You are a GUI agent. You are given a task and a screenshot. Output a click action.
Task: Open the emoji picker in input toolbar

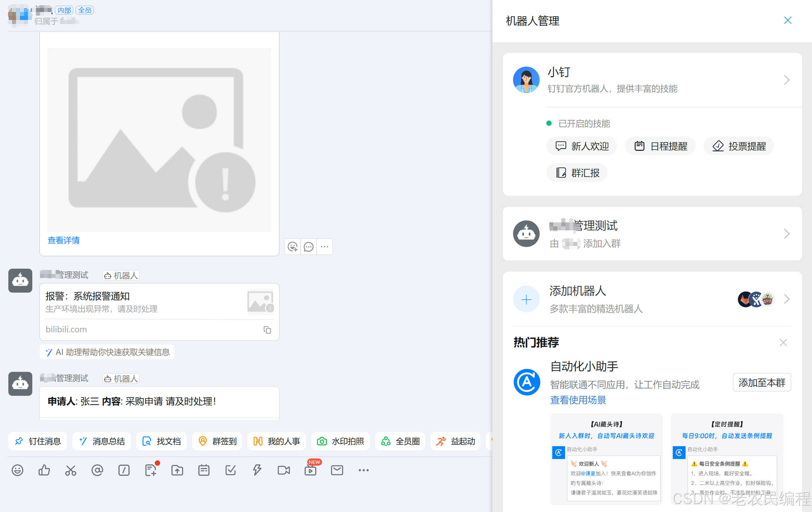click(x=17, y=470)
